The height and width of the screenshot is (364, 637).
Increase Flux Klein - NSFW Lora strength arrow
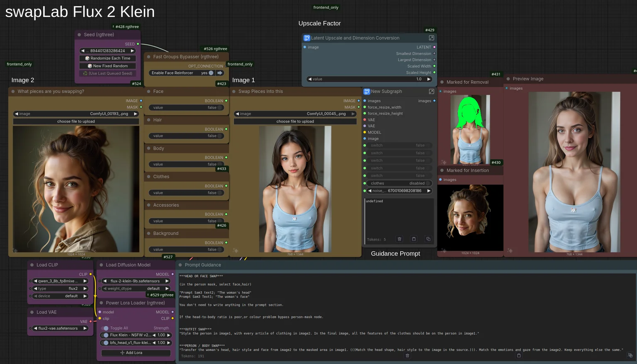point(168,335)
